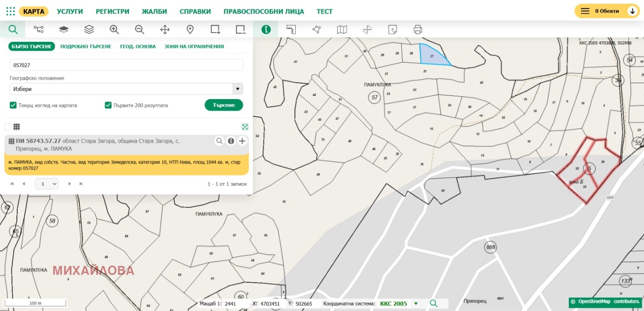Click the print map icon
Viewport: 644px width, 311px height.
pyautogui.click(x=418, y=29)
